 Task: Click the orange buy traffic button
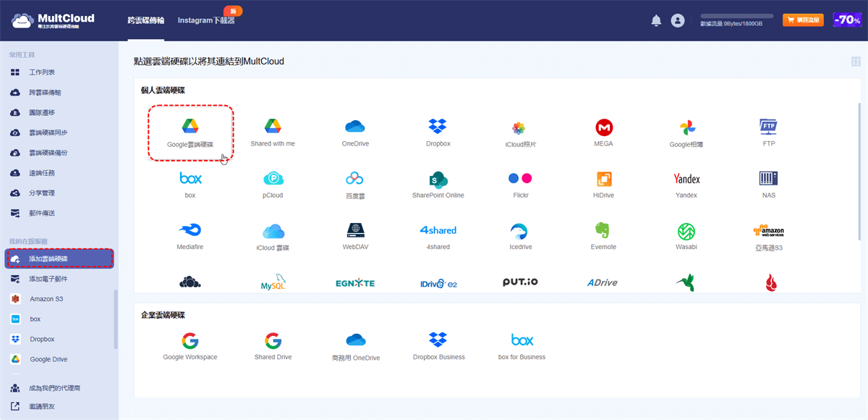(803, 20)
